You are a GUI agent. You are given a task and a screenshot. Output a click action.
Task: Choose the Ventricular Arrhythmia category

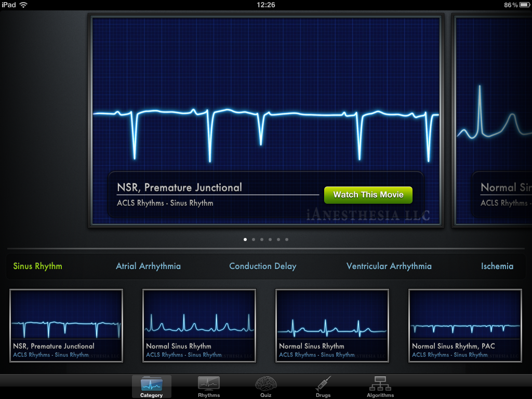[389, 266]
